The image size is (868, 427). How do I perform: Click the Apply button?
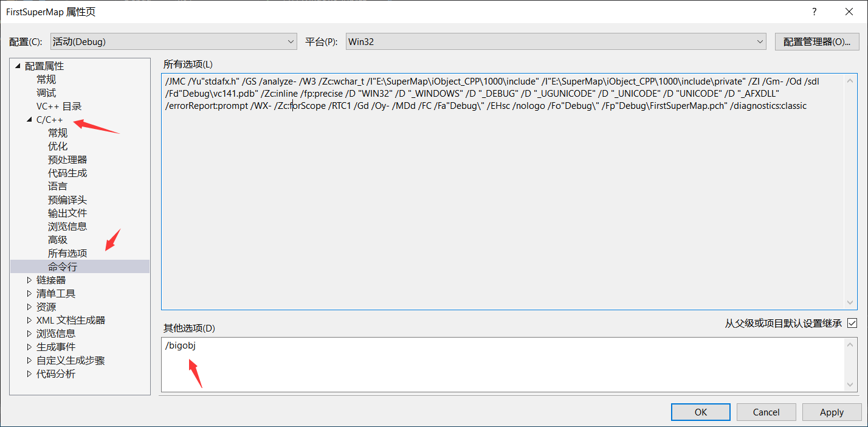pyautogui.click(x=832, y=412)
